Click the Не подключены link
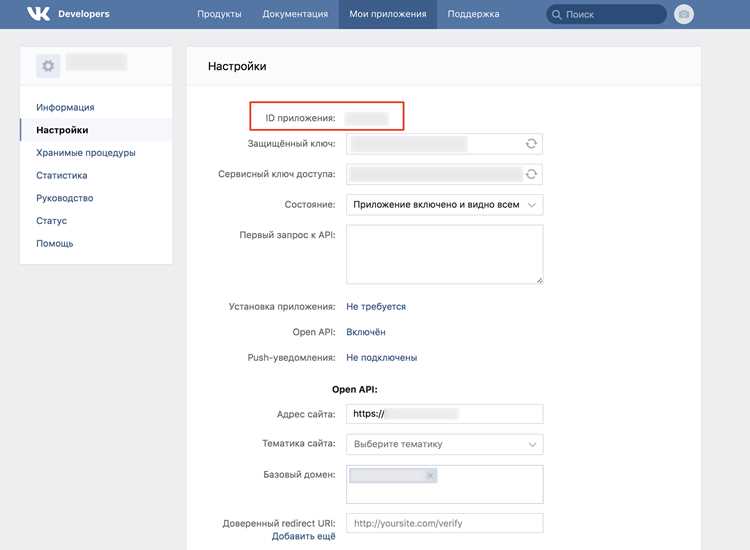The height and width of the screenshot is (550, 750). [382, 358]
